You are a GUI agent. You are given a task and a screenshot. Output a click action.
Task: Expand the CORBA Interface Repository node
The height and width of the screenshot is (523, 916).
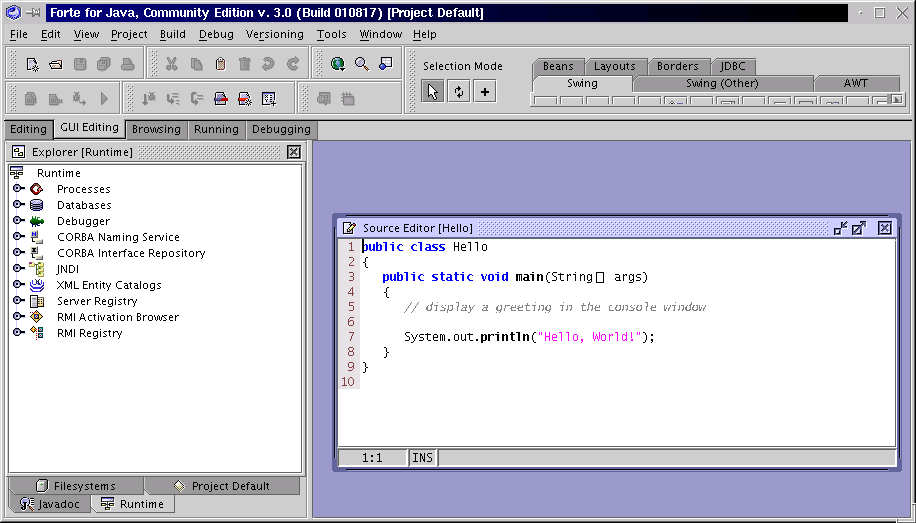click(x=18, y=252)
